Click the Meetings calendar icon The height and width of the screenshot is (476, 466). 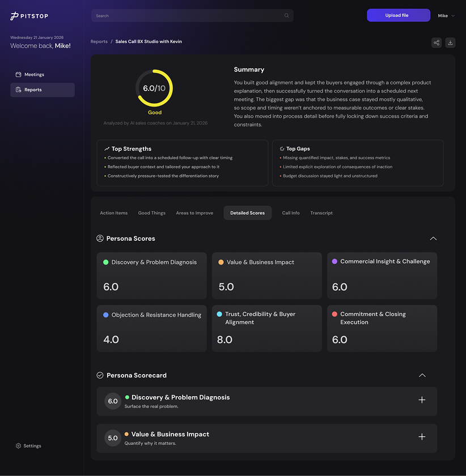(x=18, y=75)
